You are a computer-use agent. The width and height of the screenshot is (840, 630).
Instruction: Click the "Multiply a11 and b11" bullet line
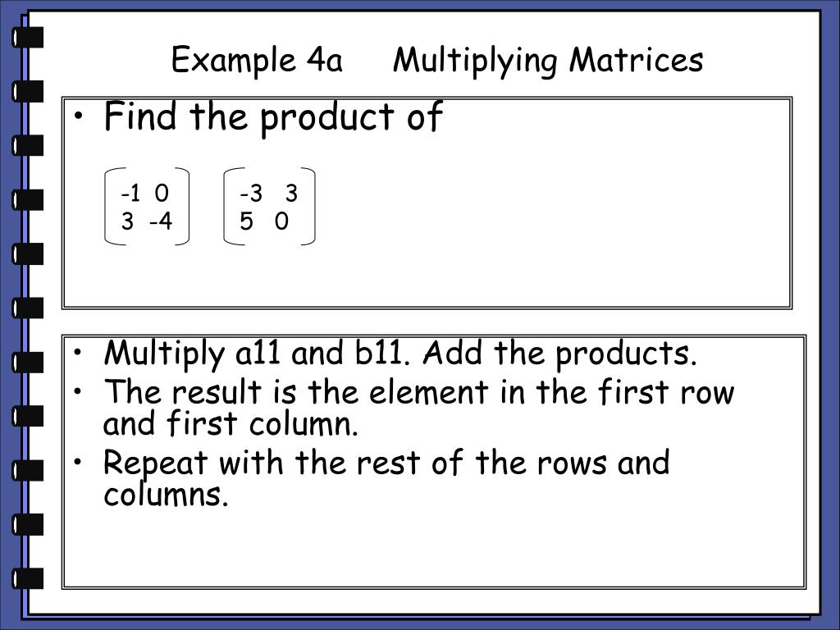400,354
